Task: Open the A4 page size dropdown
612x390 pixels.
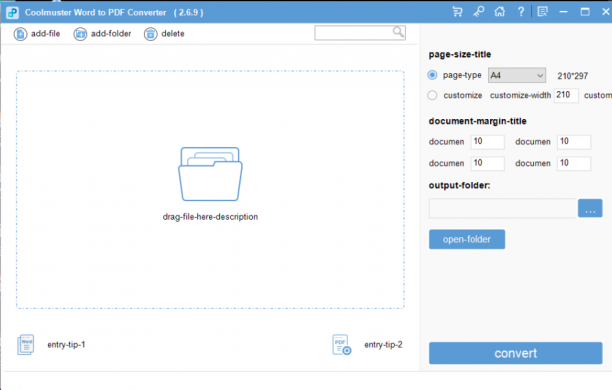Action: [x=517, y=75]
